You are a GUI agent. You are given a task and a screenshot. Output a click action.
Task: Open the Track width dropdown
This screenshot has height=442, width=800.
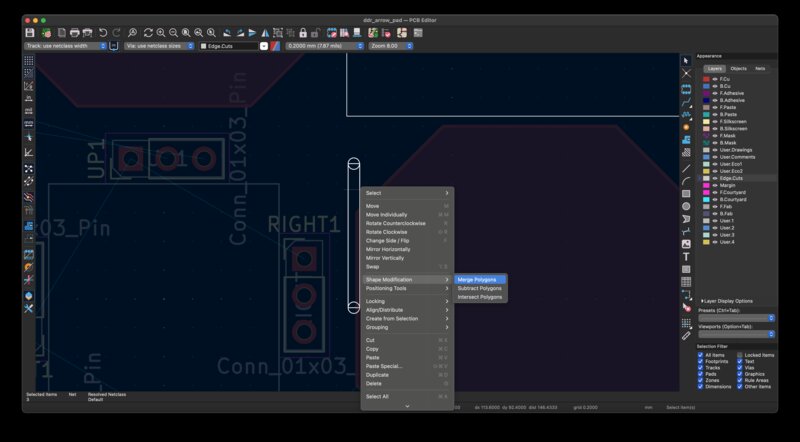tap(65, 46)
